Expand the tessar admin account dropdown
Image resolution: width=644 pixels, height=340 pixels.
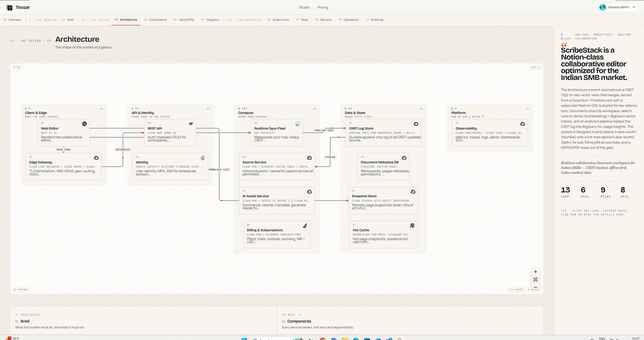(634, 7)
